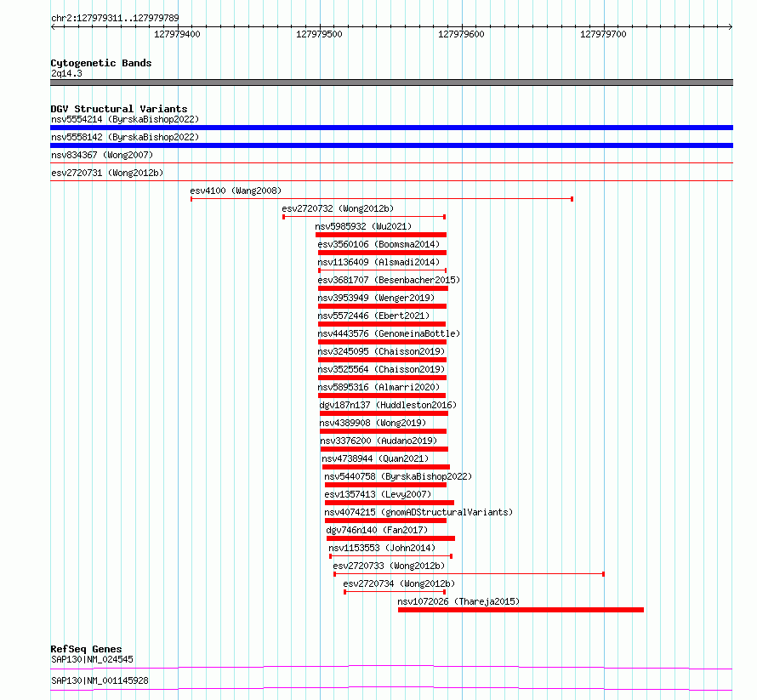Viewport: 757px width, 700px height.
Task: Open variant nsv834367 (Wong2007)
Action: point(102,155)
